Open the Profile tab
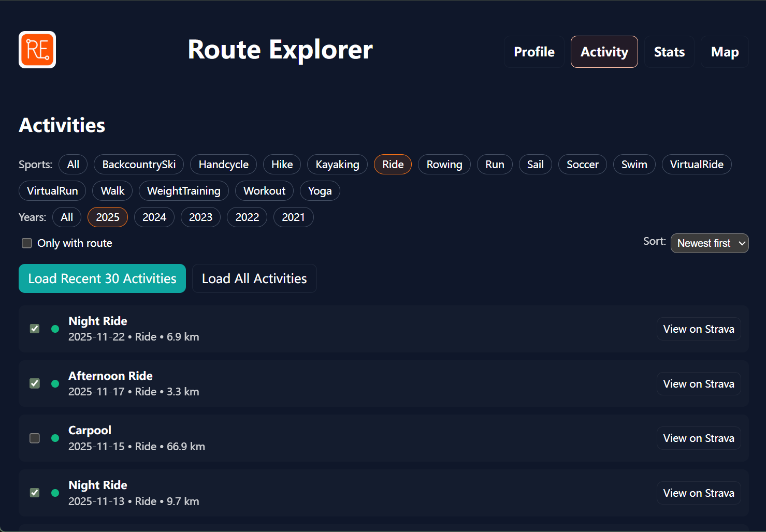766x532 pixels. point(534,52)
